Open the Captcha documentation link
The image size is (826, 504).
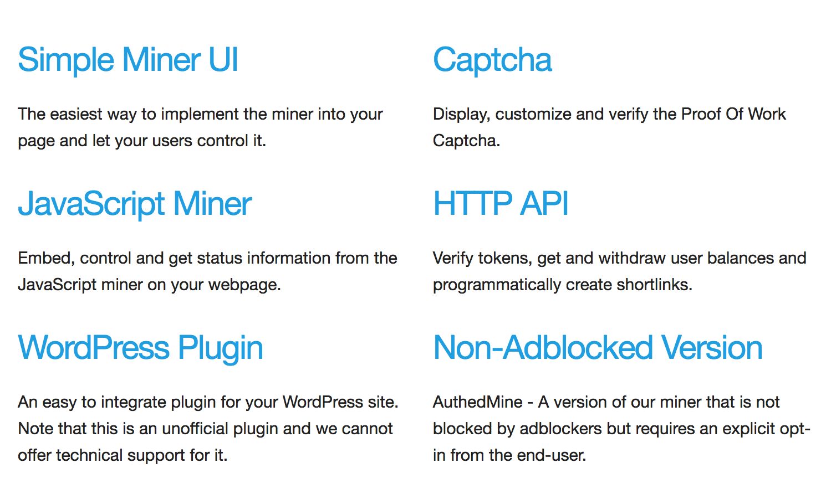point(492,60)
